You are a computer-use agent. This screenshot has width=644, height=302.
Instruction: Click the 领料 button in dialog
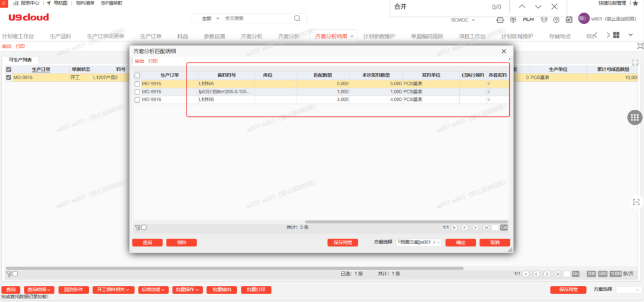pos(181,243)
